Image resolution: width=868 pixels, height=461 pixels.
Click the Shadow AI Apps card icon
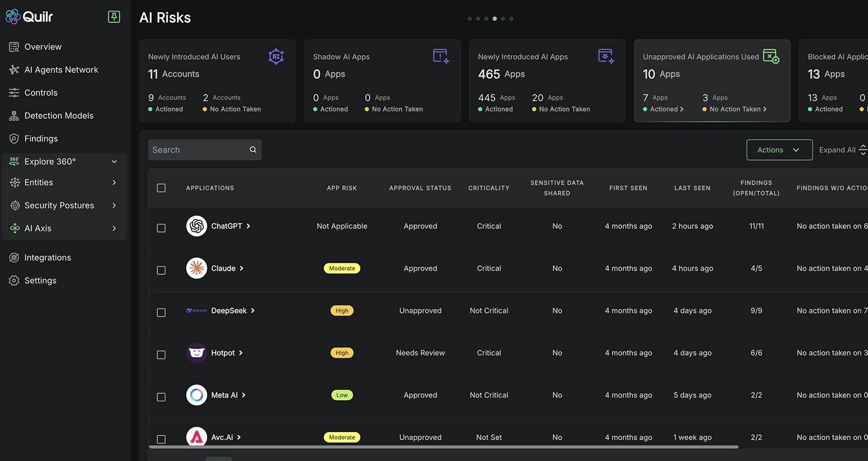tap(441, 56)
